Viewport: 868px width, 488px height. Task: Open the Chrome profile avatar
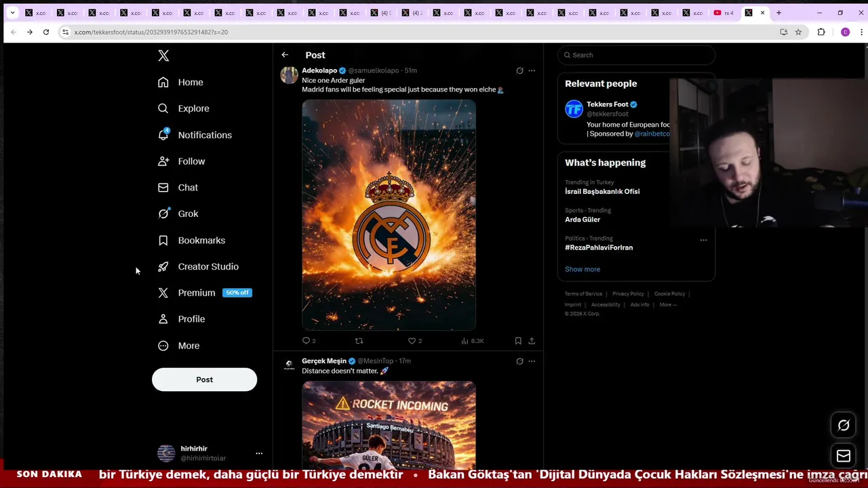tap(845, 32)
